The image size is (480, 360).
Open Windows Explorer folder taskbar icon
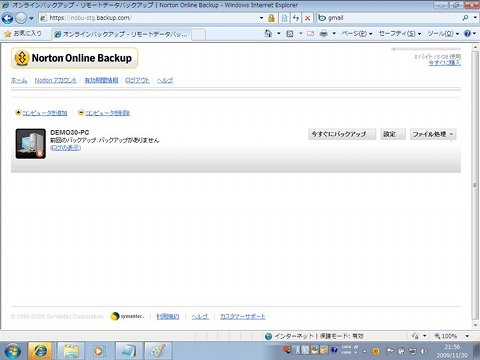71,351
